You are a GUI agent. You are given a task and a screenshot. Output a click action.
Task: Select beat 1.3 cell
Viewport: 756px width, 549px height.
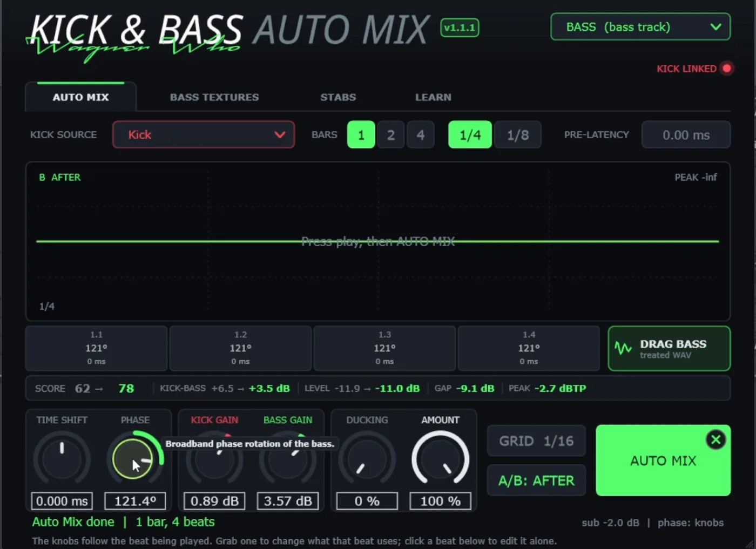click(384, 348)
